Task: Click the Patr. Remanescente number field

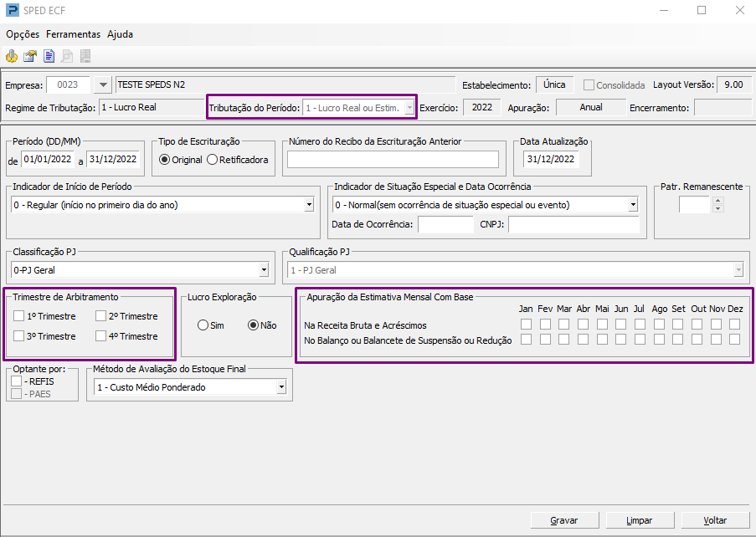Action: (694, 205)
